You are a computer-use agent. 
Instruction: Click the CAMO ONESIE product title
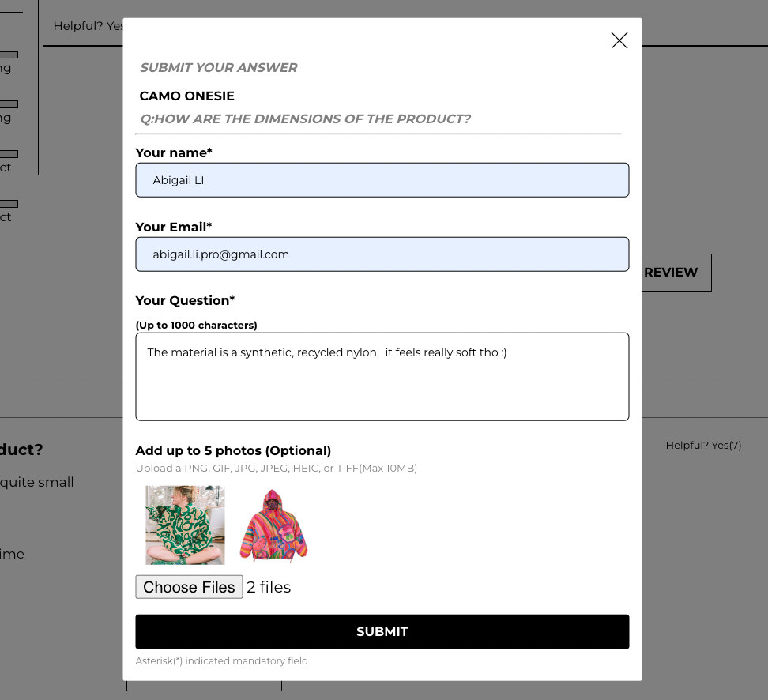[186, 96]
